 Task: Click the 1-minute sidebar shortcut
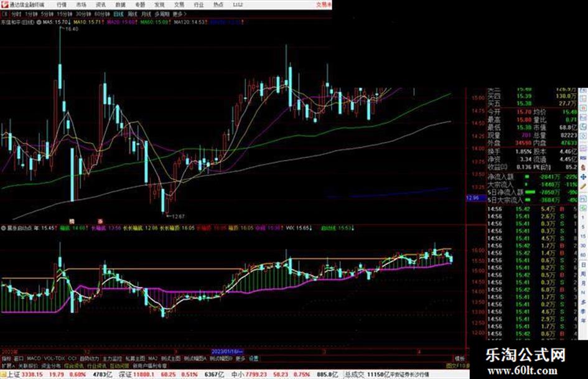coord(583,218)
